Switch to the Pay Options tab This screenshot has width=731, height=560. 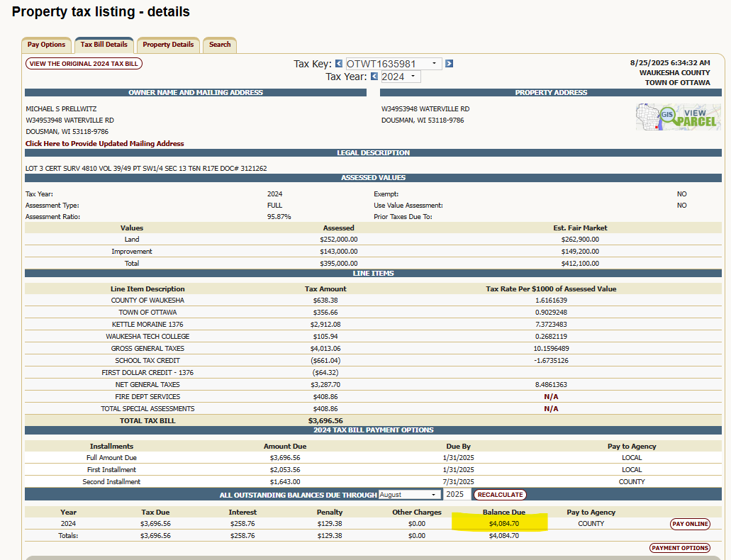(x=46, y=45)
